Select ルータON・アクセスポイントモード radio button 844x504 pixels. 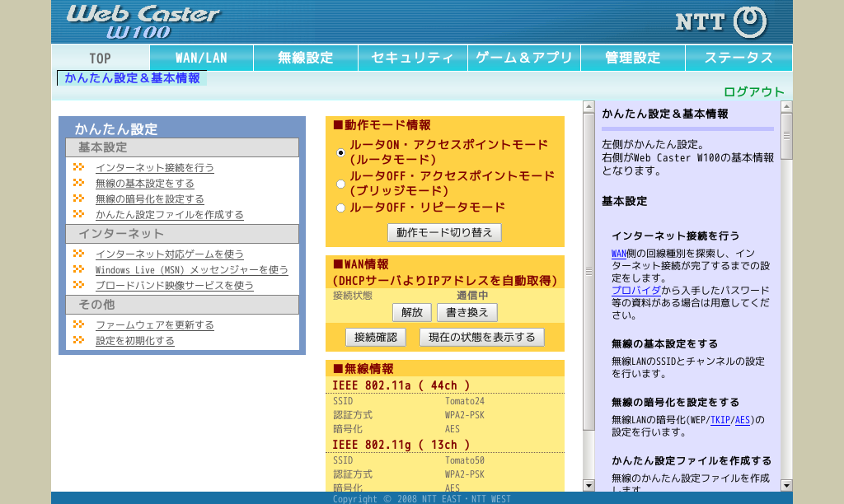339,152
